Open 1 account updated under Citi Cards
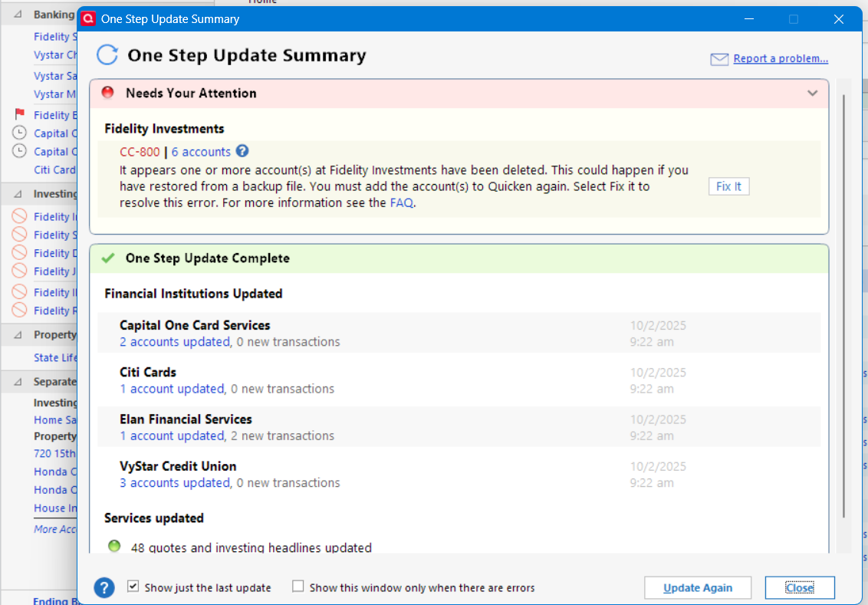The image size is (868, 605). [x=172, y=389]
